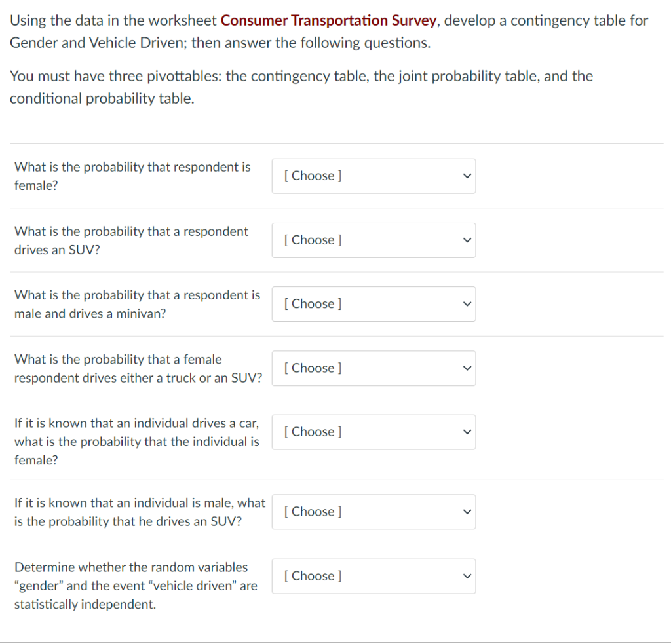This screenshot has width=671, height=644.
Task: Open the dropdown for respondent drives an SUV
Action: tap(374, 240)
